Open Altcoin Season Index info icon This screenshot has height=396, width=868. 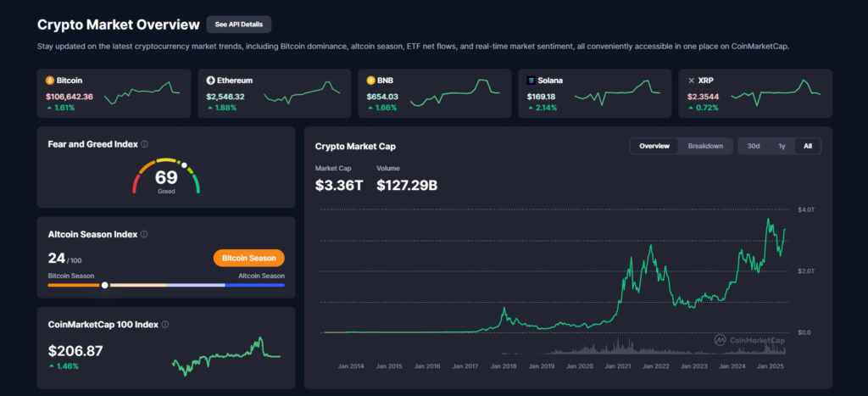144,234
